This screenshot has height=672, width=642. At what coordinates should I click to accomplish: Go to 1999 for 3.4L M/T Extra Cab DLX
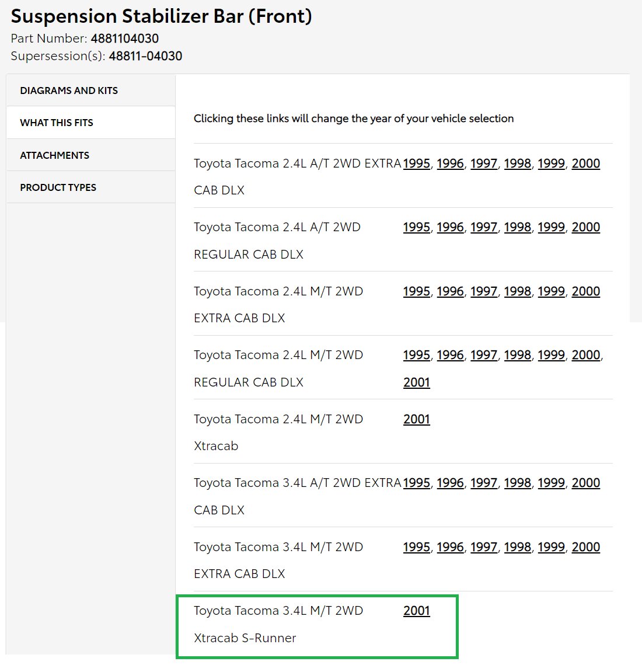551,547
